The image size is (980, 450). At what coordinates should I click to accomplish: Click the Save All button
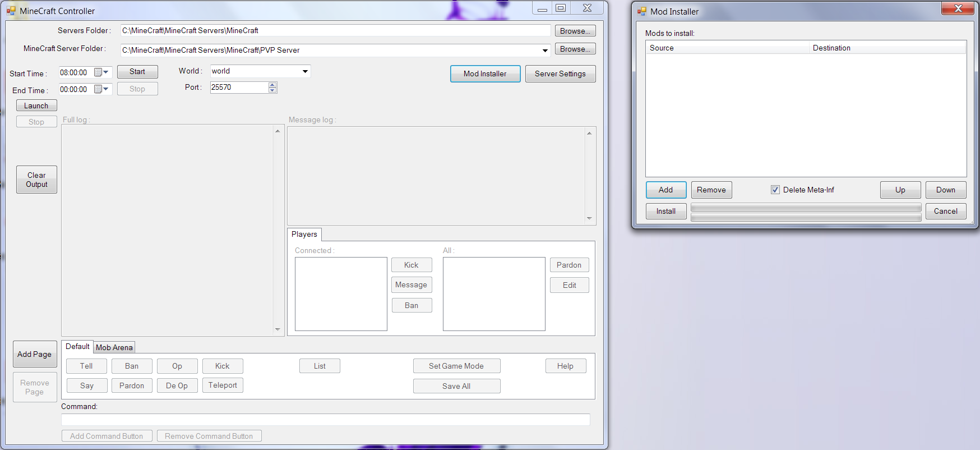456,386
